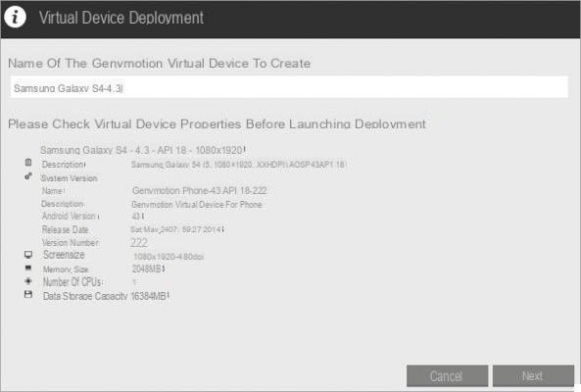The image size is (581, 392).
Task: Select the 'Samsung Galaxy S4 - 4.3 - API 18' heading
Action: point(143,150)
